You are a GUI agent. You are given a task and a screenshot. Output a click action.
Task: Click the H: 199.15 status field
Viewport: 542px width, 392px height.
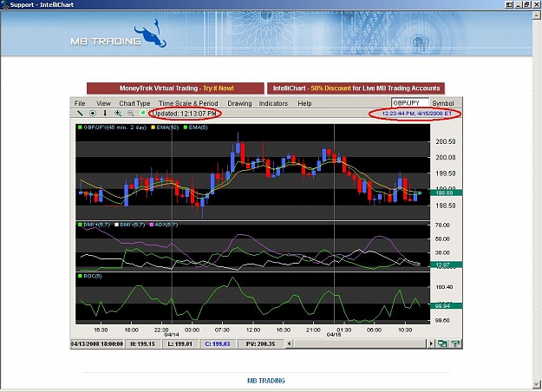(x=142, y=343)
